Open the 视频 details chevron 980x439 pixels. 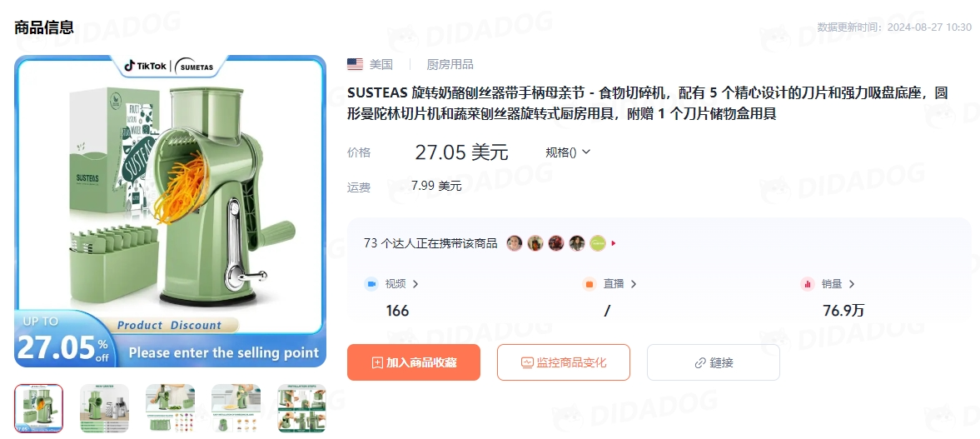click(415, 284)
